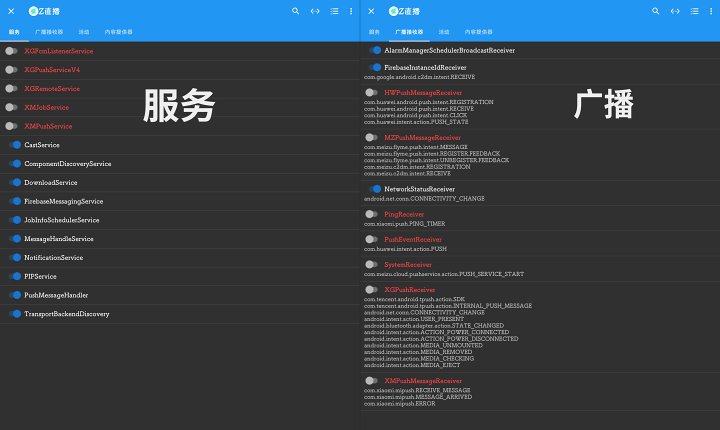The image size is (720, 430).
Task: Click android.bluetooth.adapter.action.STATE_CHANGED text
Action: [433, 325]
